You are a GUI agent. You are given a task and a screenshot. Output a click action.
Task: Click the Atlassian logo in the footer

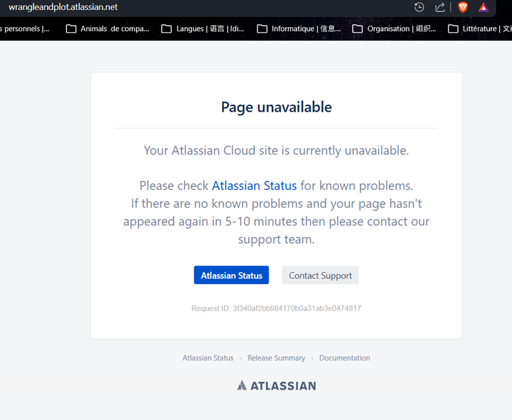[x=276, y=385]
